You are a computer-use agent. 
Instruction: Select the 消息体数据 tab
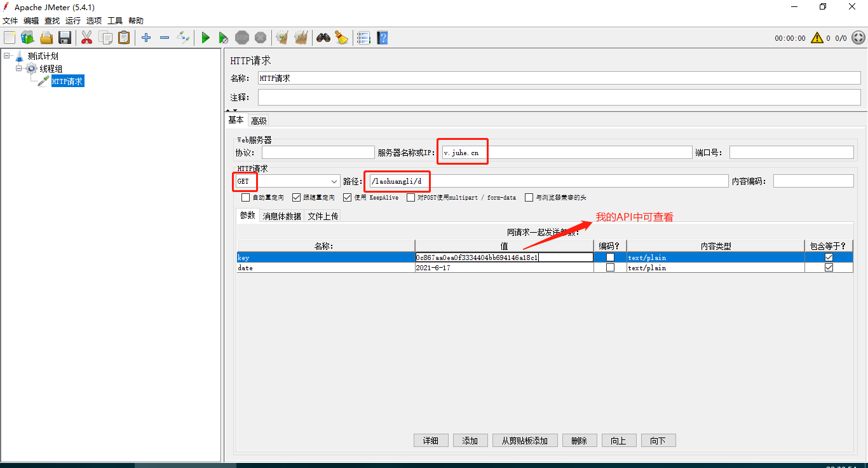pyautogui.click(x=282, y=216)
